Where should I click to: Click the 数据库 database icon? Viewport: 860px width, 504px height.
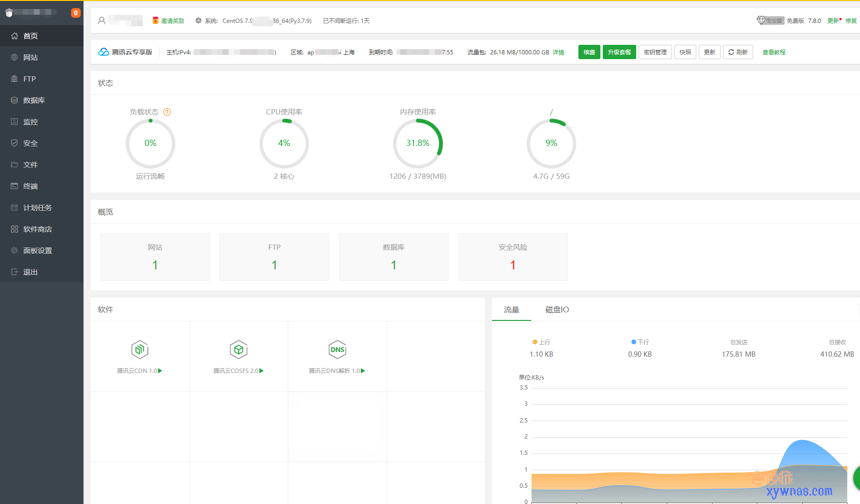coord(14,100)
